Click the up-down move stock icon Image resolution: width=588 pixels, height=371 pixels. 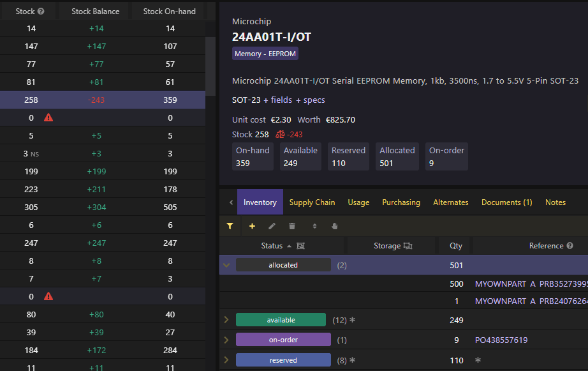314,226
